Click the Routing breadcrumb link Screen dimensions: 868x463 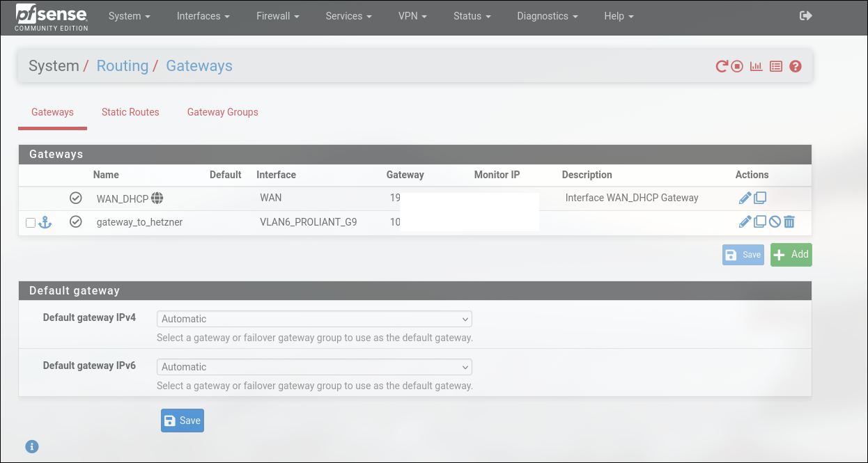click(x=122, y=66)
